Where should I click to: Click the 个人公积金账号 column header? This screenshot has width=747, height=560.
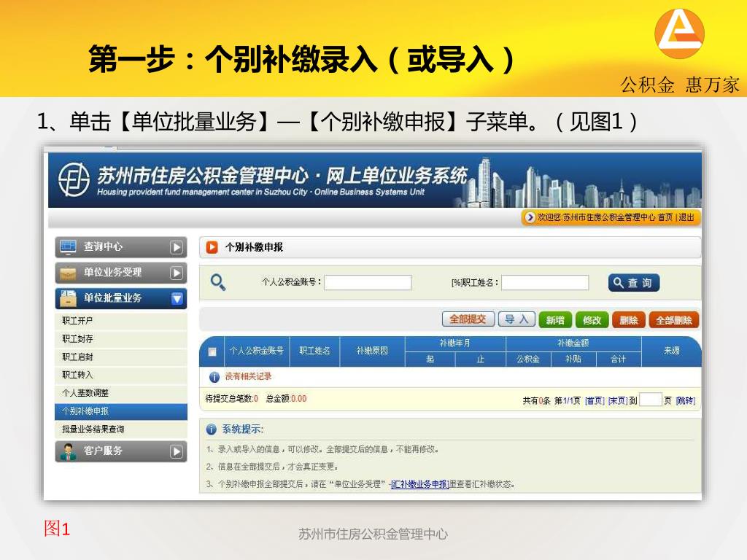(257, 351)
